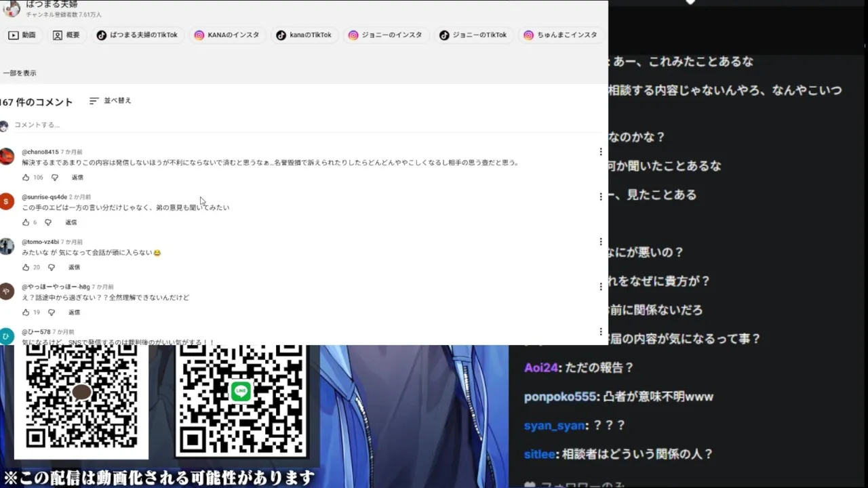This screenshot has height=488, width=868.
Task: Open the 並べ替え sort comments menu
Action: coord(111,101)
